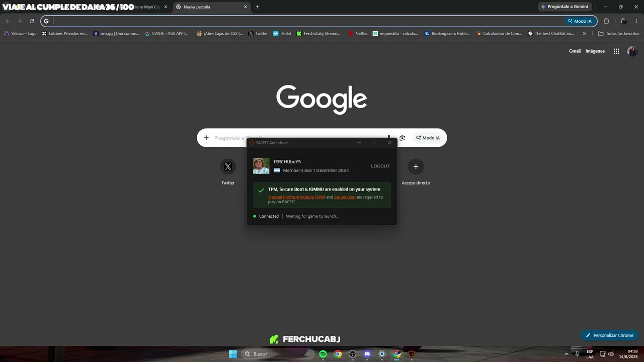This screenshot has width=644, height=362.
Task: Open the Netflix bookmark
Action: point(358,34)
